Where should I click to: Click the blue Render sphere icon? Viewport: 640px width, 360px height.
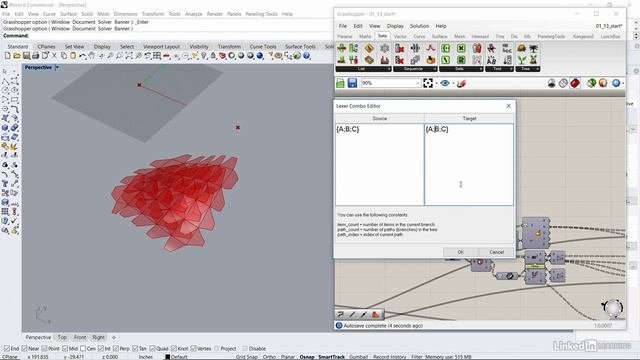coord(260,56)
